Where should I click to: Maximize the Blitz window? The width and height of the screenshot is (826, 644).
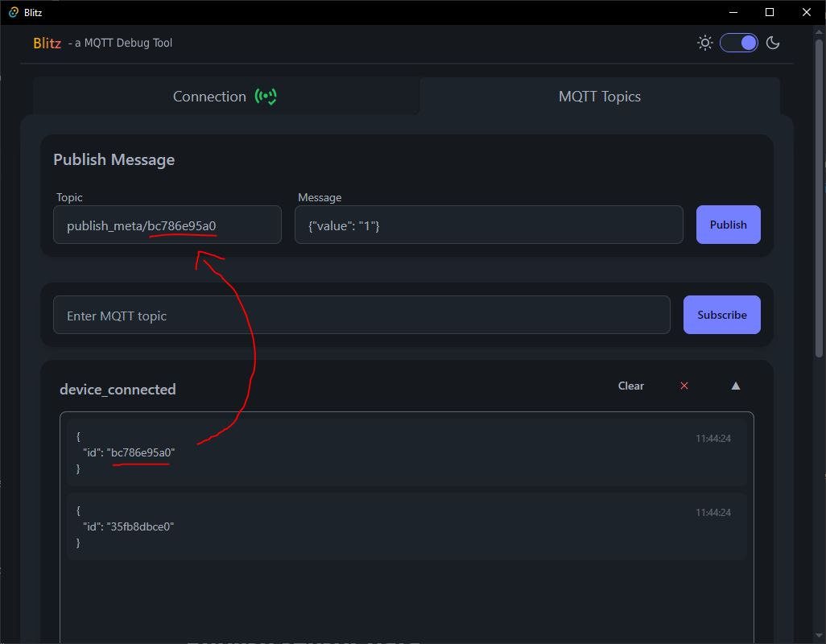tap(770, 12)
